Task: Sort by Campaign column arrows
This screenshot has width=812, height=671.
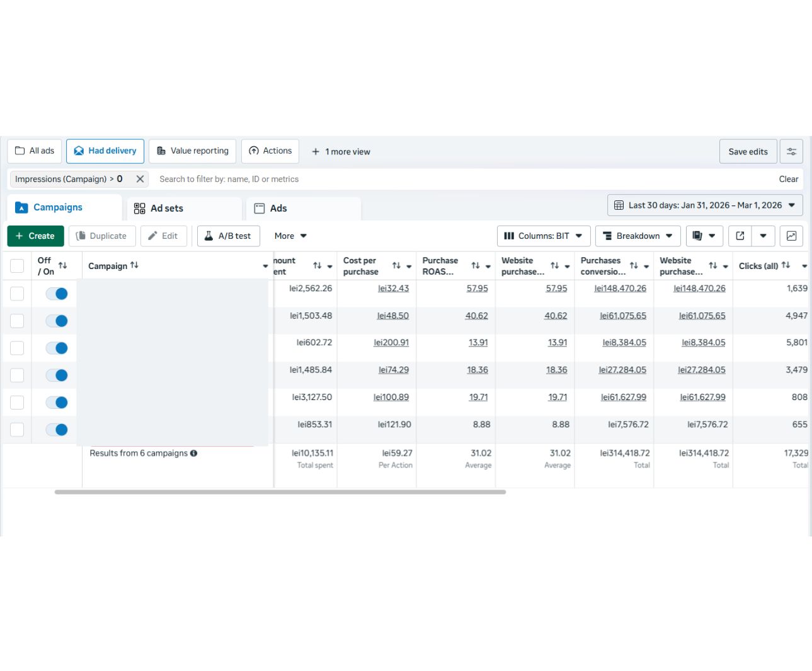Action: (x=134, y=265)
